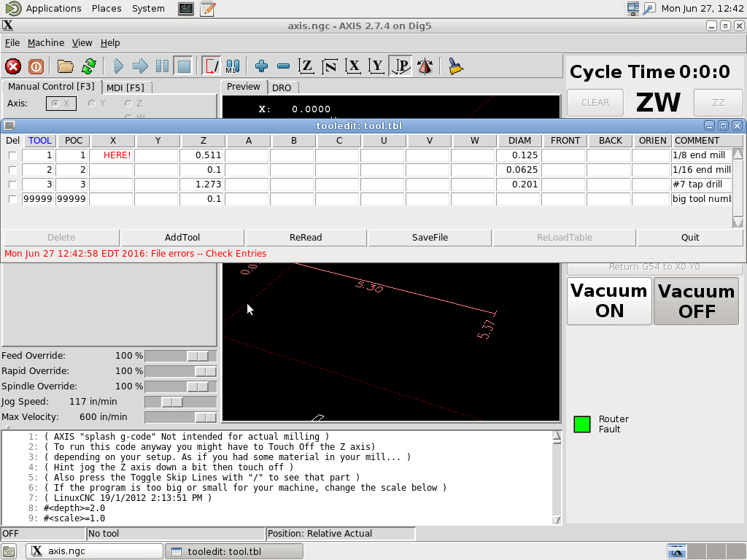Turn the Vacuum OFF
The image size is (747, 560).
[697, 301]
